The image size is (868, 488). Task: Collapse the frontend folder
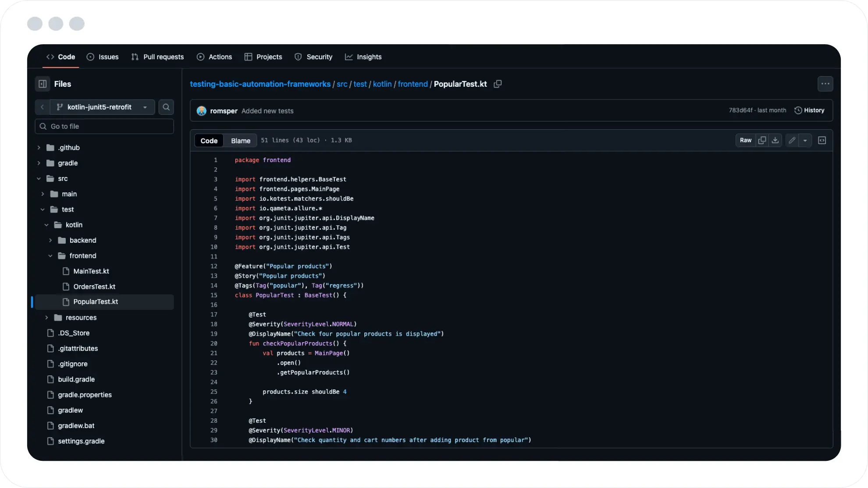[x=50, y=256]
